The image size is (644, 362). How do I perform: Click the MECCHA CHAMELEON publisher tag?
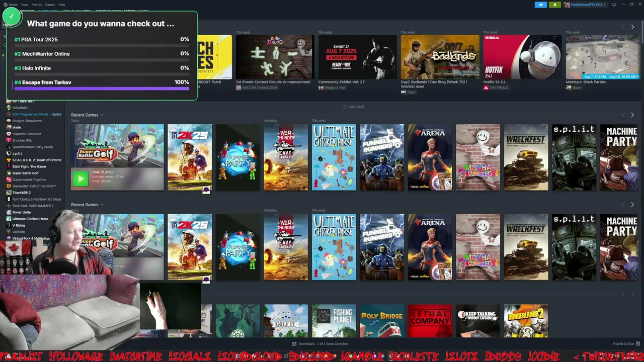256,87
